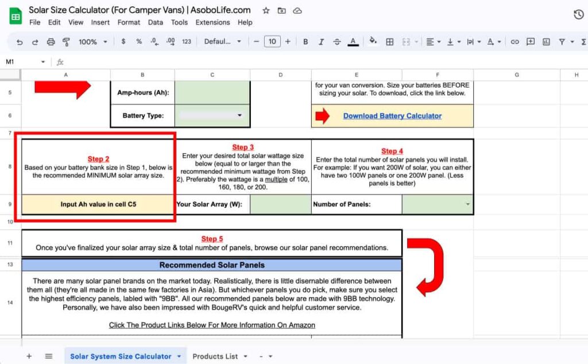This screenshot has width=588, height=364.
Task: Open Solar System Size Calculator tab menu
Action: pos(179,356)
